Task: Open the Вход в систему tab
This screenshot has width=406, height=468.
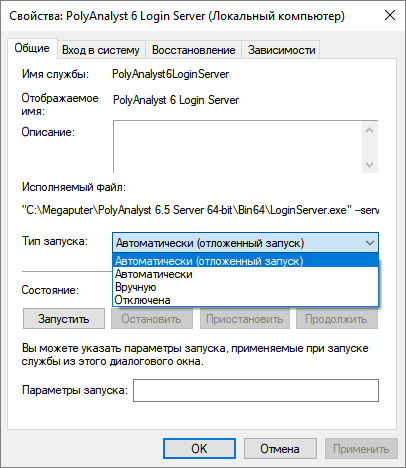Action: tap(101, 50)
